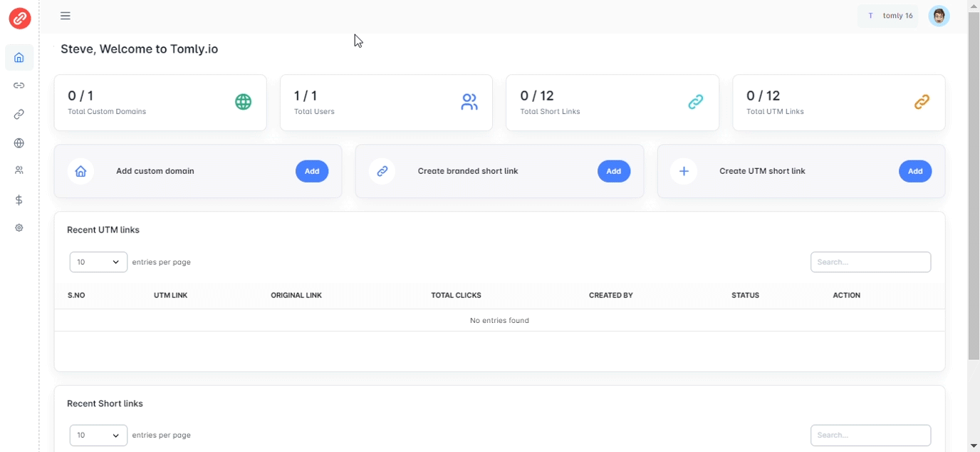Click Add button for branded short link

click(614, 171)
